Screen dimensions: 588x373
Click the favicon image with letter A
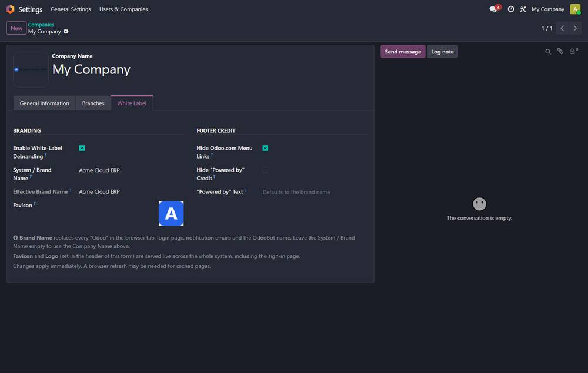171,213
